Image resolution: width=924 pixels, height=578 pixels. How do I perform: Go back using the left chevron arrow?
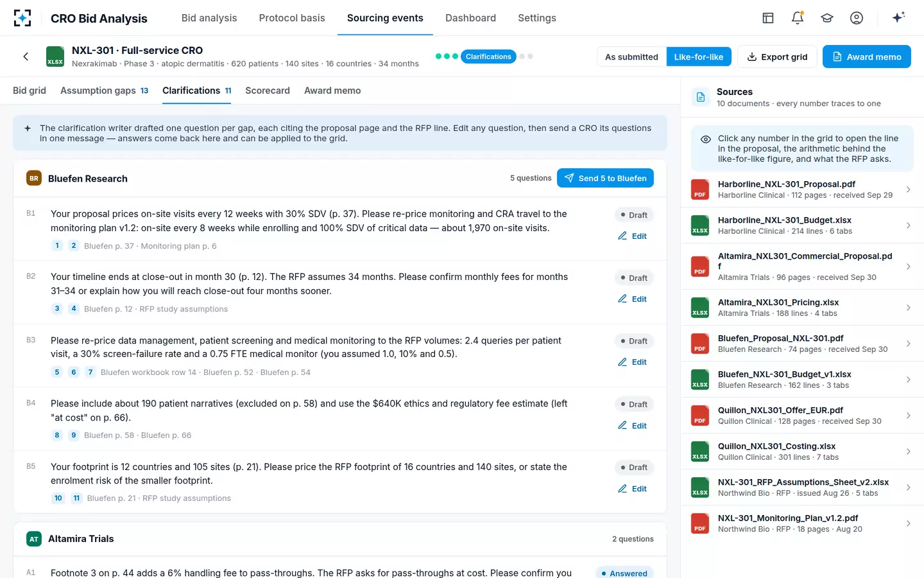[x=26, y=57]
